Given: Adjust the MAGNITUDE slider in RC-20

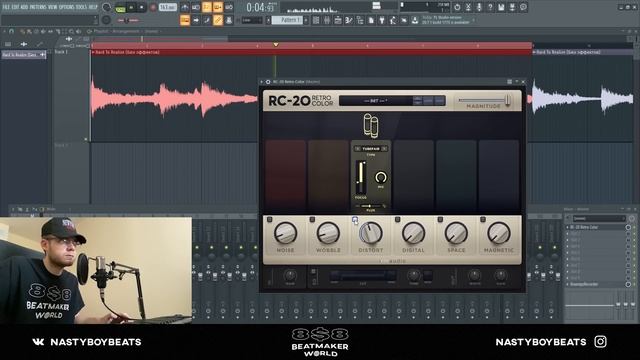Looking at the screenshot, I should (x=484, y=100).
